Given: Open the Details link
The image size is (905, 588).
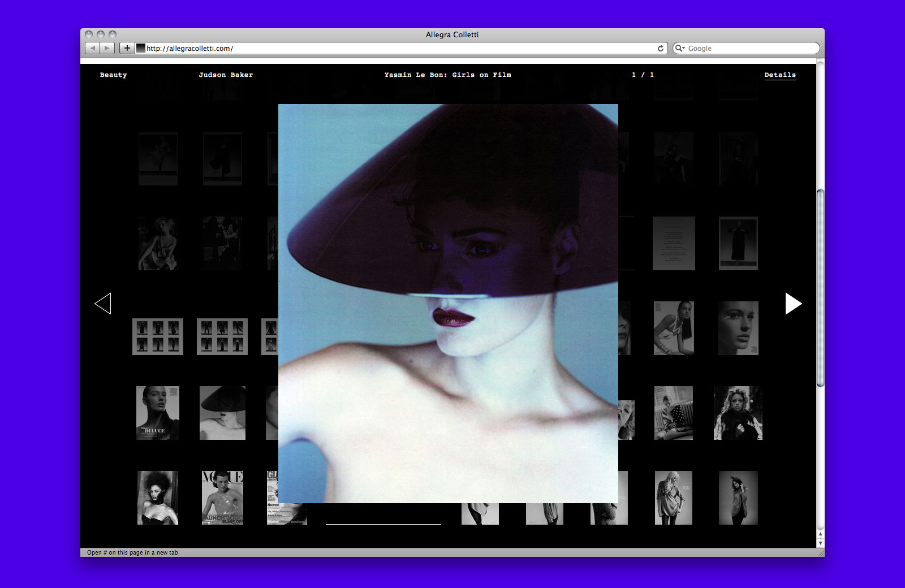Looking at the screenshot, I should pos(779,75).
